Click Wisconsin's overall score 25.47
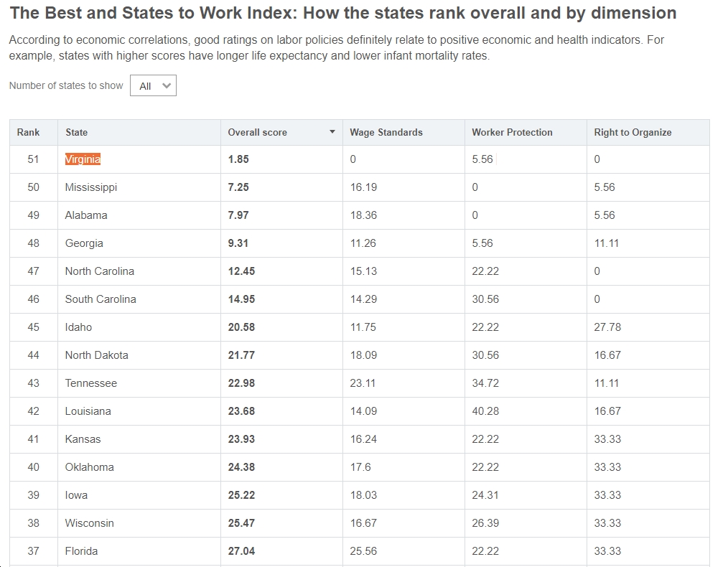The width and height of the screenshot is (728, 567). [x=241, y=523]
